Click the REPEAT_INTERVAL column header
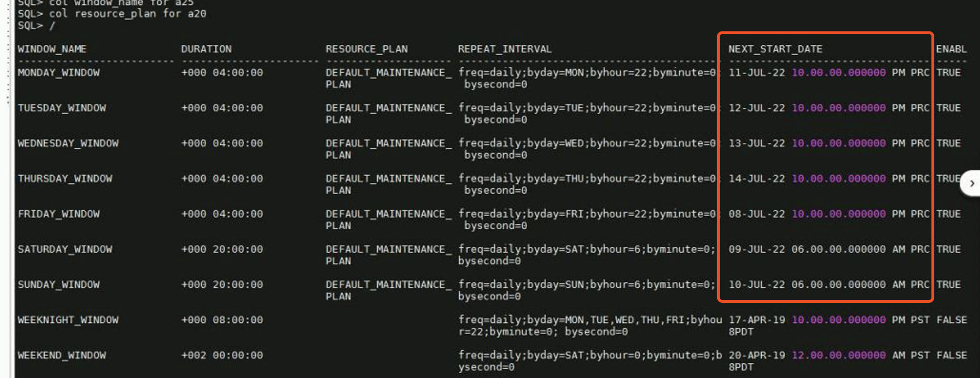 [x=505, y=49]
